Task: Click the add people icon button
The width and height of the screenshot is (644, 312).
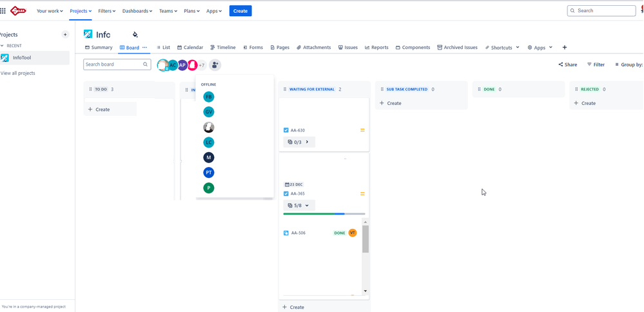Action: (215, 65)
